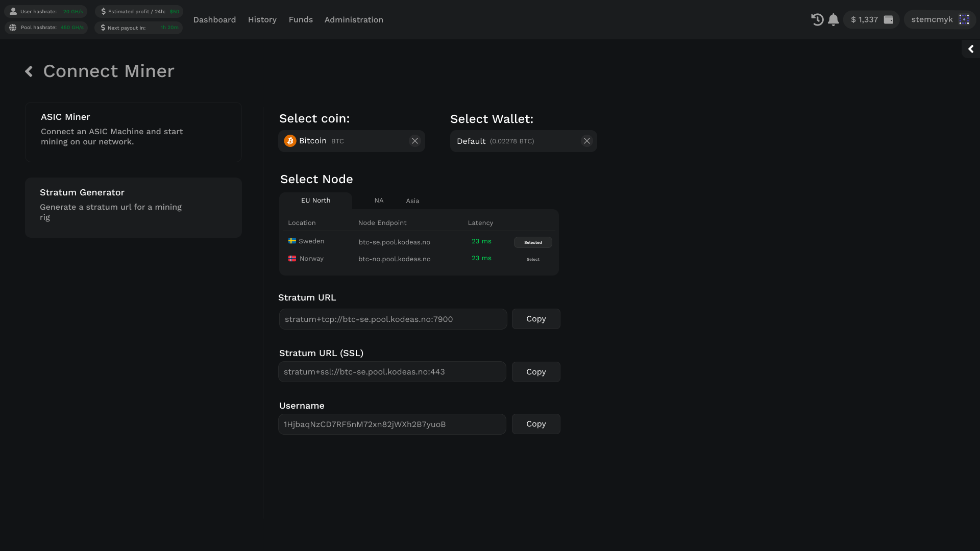Click the history clock icon in header
The image size is (980, 551).
click(817, 19)
